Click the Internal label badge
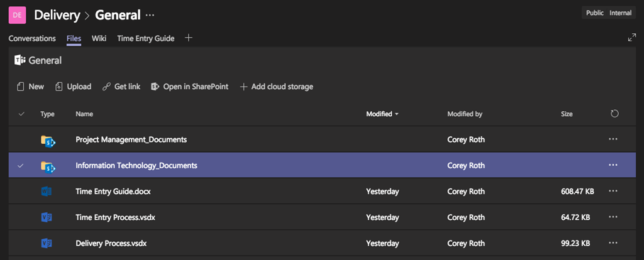This screenshot has height=260, width=644. click(x=620, y=13)
